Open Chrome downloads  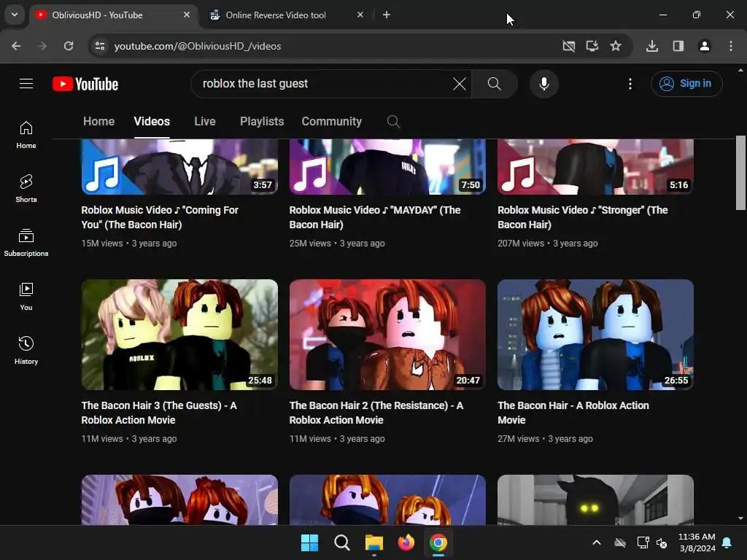(652, 46)
